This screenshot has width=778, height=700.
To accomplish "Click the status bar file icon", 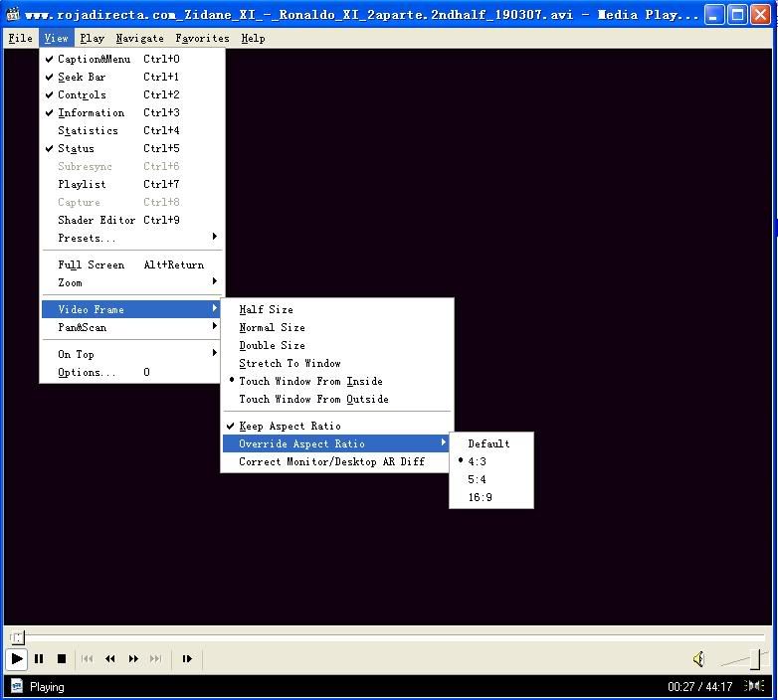I will [17, 686].
